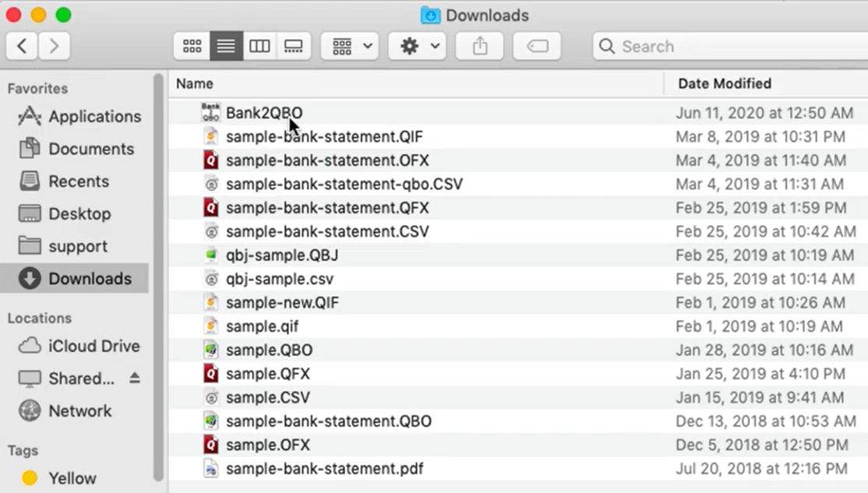Click the date Jun 11, 2020 at 12:50 AM

(764, 113)
